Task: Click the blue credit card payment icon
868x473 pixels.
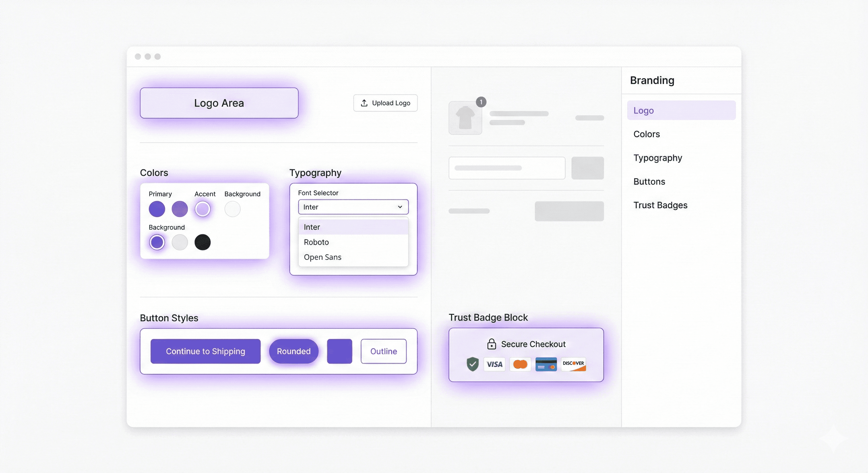Action: (546, 365)
